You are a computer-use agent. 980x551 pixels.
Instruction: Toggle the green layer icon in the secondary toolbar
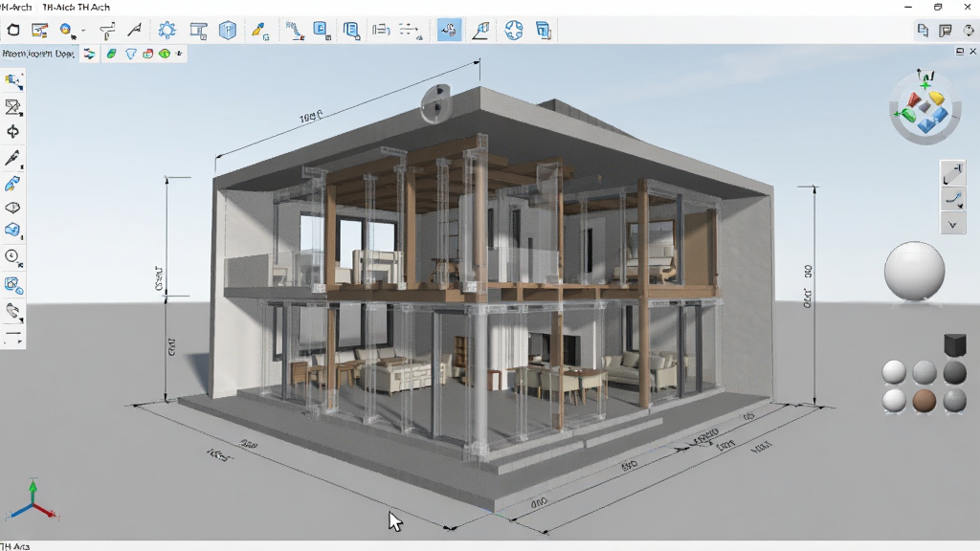click(111, 54)
